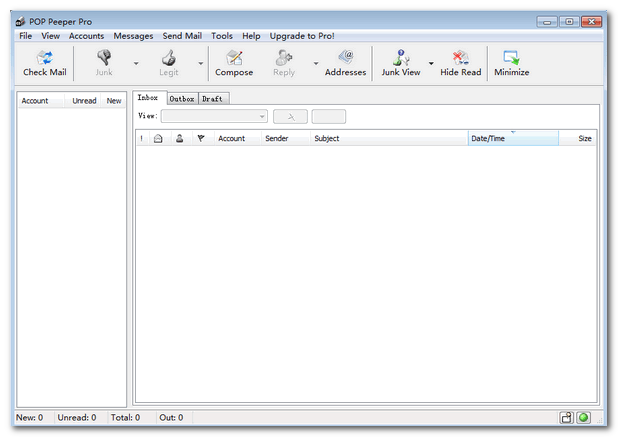Click the 'Out: 0' status text

(171, 417)
